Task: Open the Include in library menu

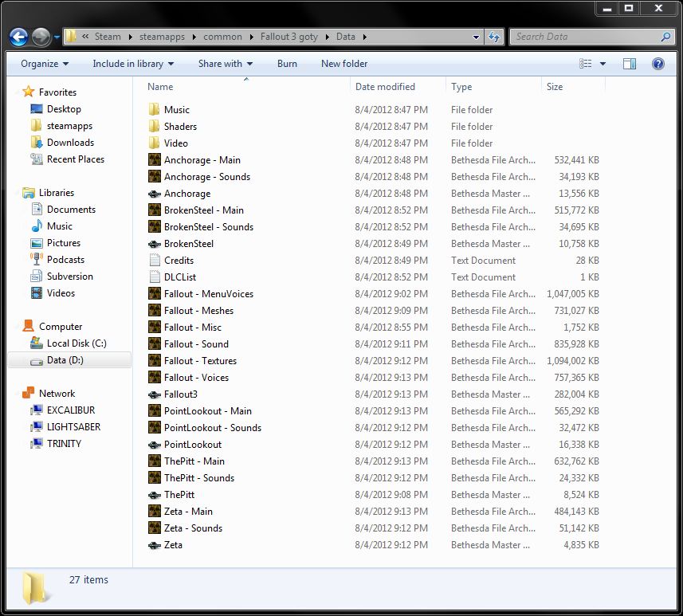Action: [x=133, y=64]
